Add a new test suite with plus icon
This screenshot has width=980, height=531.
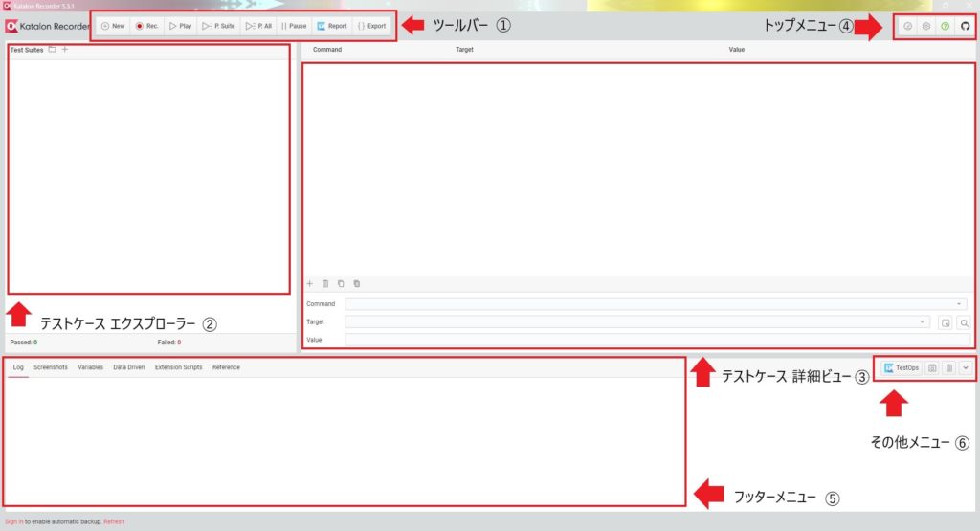(65, 50)
